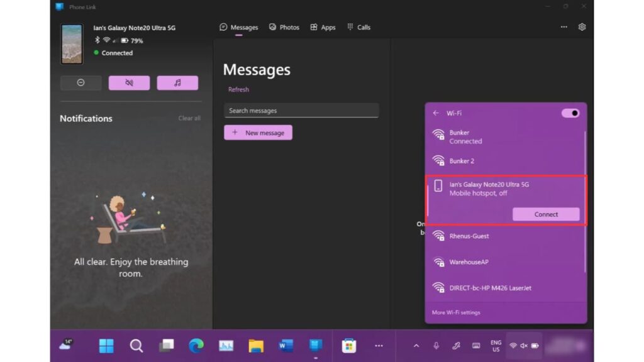This screenshot has width=644, height=362.
Task: Open the touch keyboard tray icon
Action: click(x=476, y=346)
